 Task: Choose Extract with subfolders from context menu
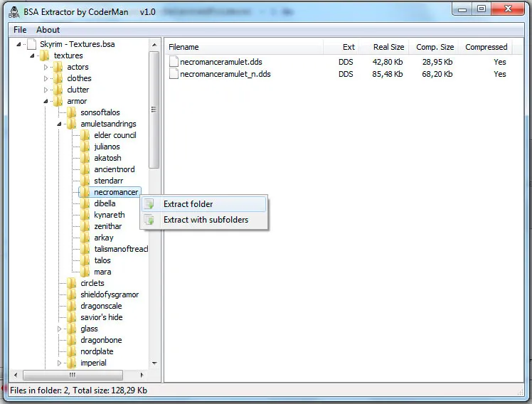(206, 220)
